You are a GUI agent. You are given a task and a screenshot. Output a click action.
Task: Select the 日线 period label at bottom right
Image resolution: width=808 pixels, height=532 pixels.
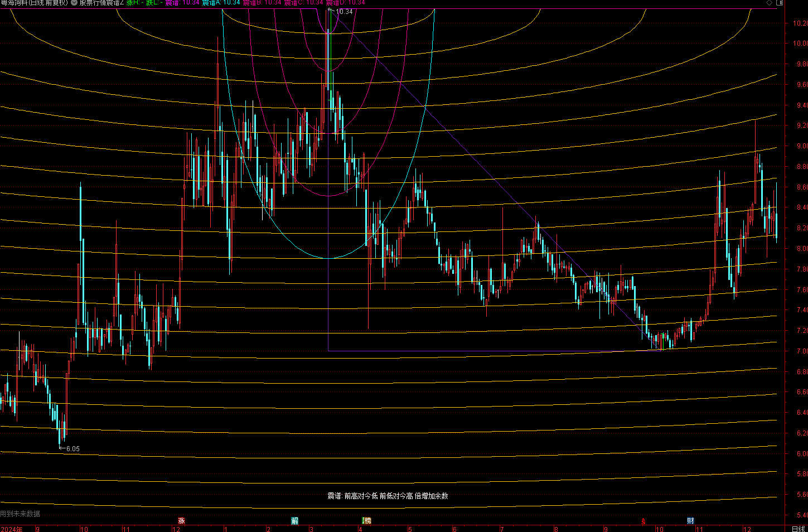tap(799, 529)
